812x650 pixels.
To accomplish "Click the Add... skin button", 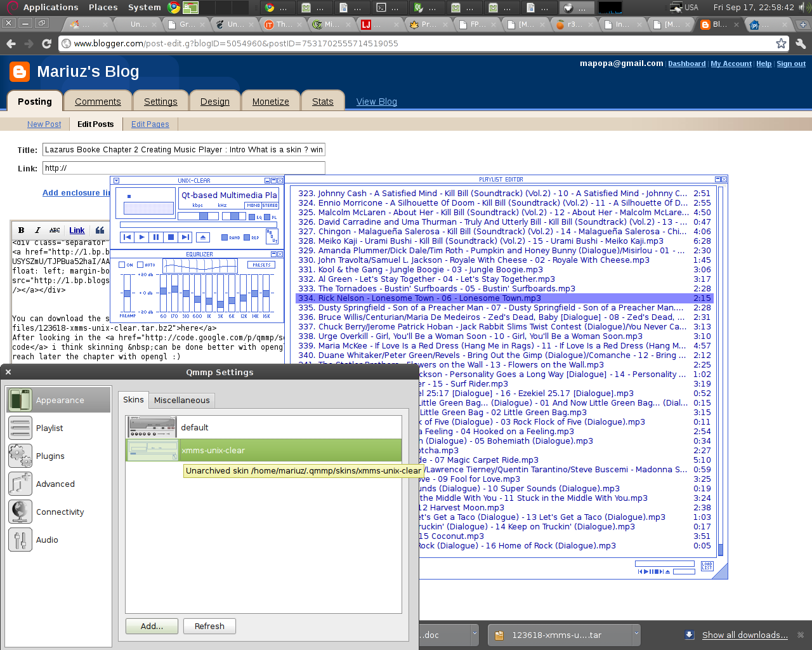I will click(152, 626).
